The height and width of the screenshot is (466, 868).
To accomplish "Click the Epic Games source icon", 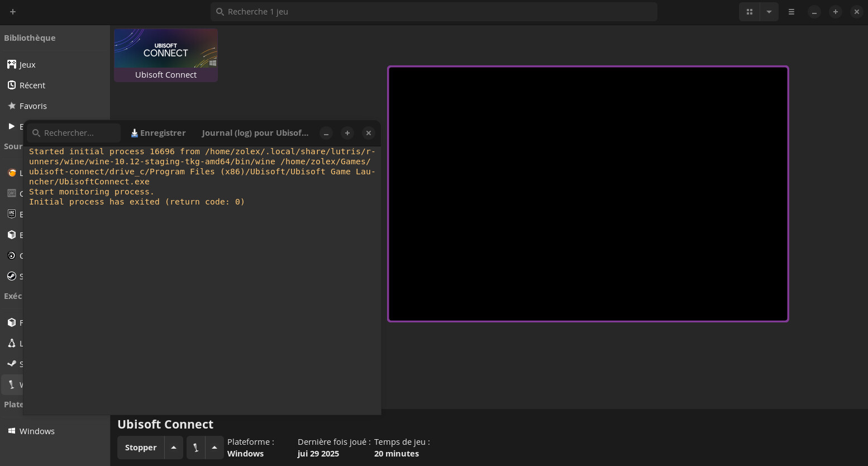I will (12, 214).
